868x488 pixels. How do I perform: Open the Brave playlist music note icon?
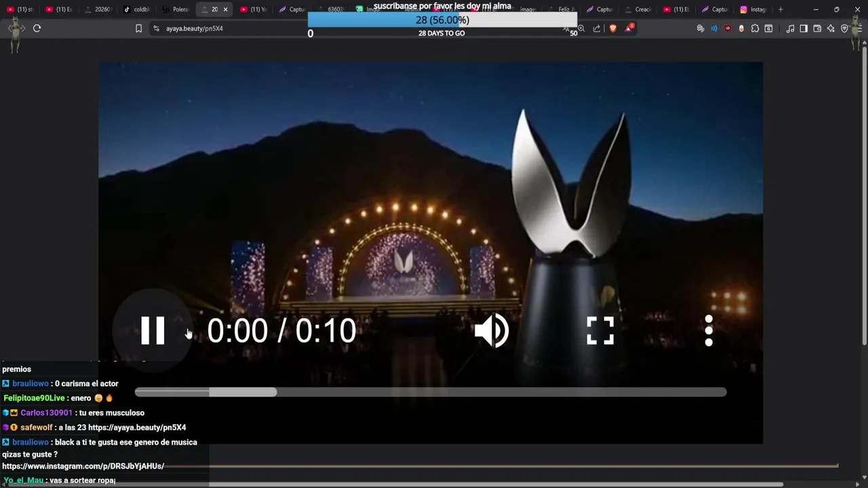(x=790, y=28)
